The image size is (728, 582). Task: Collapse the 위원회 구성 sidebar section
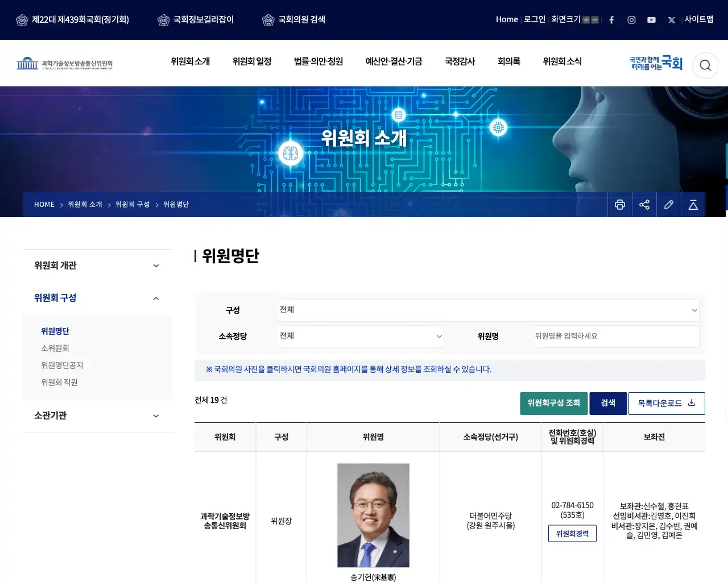pos(97,298)
